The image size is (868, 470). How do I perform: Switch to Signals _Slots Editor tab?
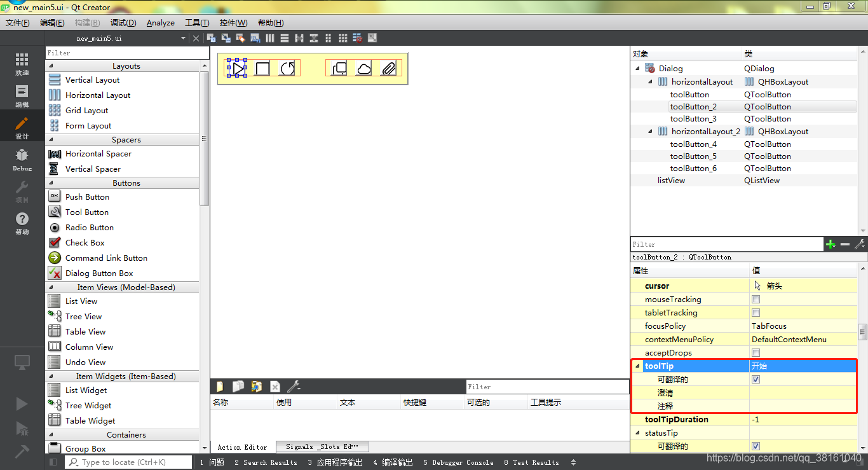pyautogui.click(x=322, y=446)
